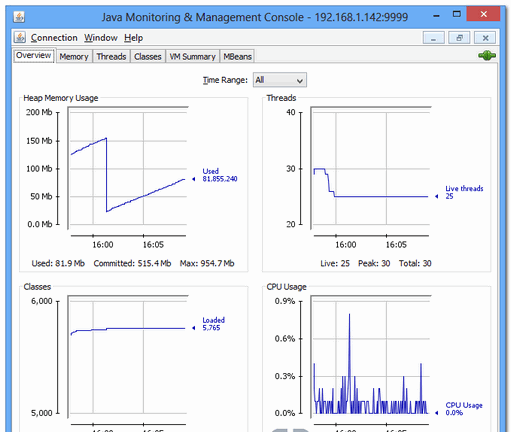Click 16:00 under the Threads chart
The image size is (511, 432).
pyautogui.click(x=346, y=245)
